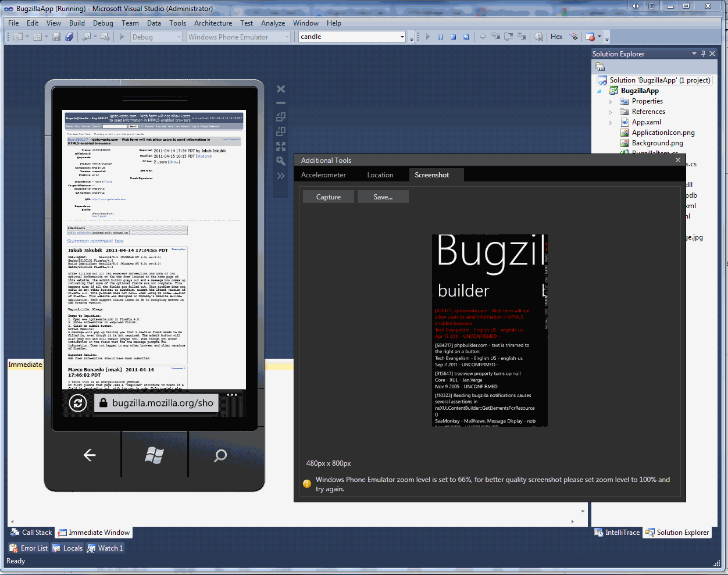
Task: Open the Architecture menu
Action: tap(213, 23)
